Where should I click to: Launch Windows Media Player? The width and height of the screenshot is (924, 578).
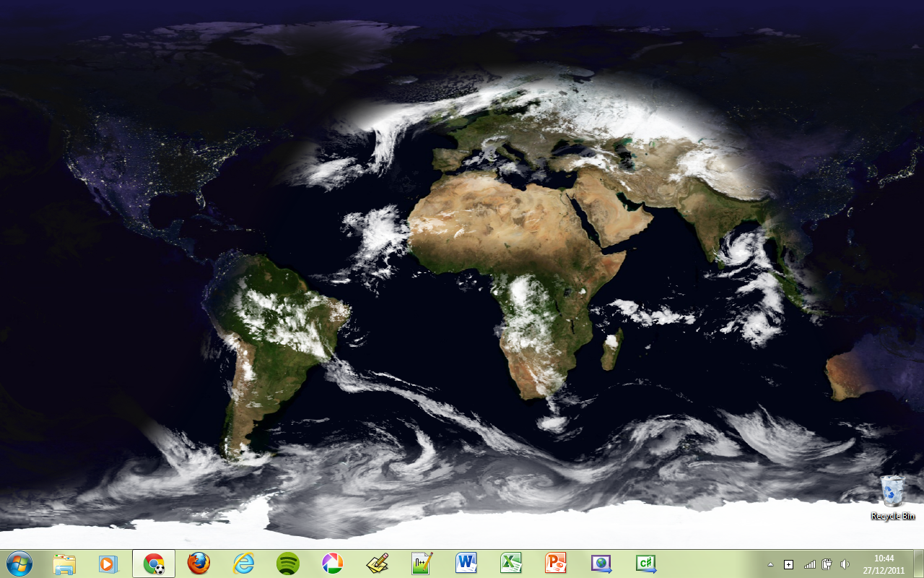[x=108, y=564]
